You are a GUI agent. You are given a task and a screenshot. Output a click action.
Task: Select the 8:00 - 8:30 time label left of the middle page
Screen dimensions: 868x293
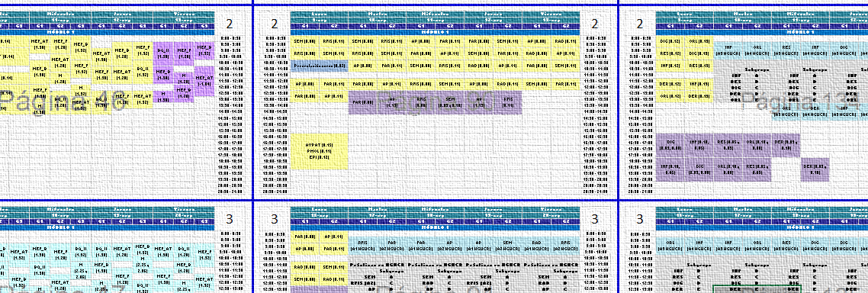pos(275,38)
